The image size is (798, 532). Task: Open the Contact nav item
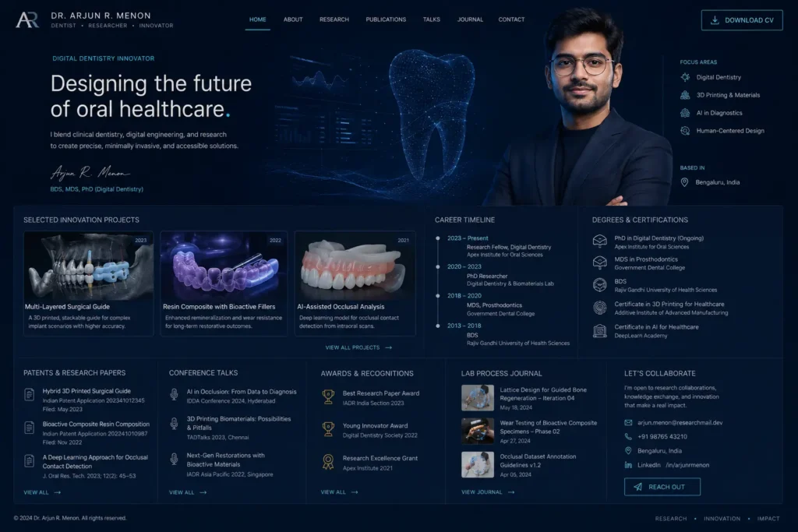coord(511,19)
